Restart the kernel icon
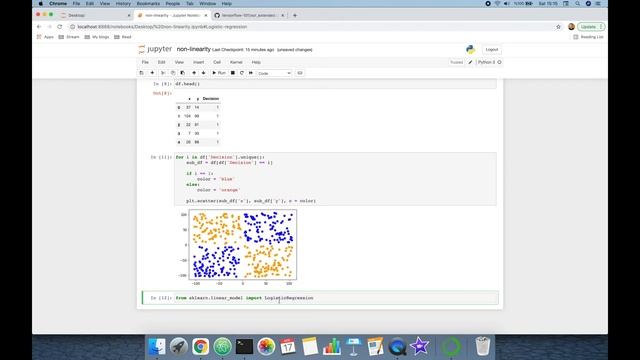Image resolution: width=640 pixels, height=360 pixels. tap(242, 73)
